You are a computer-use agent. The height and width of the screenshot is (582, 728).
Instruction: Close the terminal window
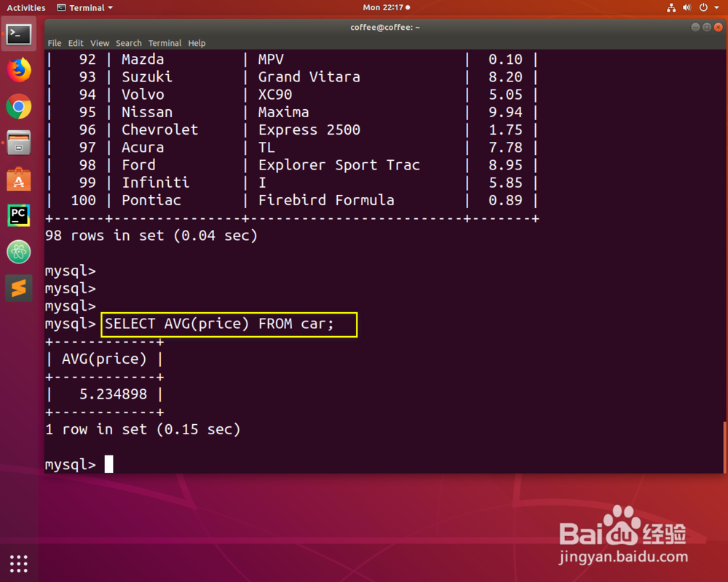[719, 28]
